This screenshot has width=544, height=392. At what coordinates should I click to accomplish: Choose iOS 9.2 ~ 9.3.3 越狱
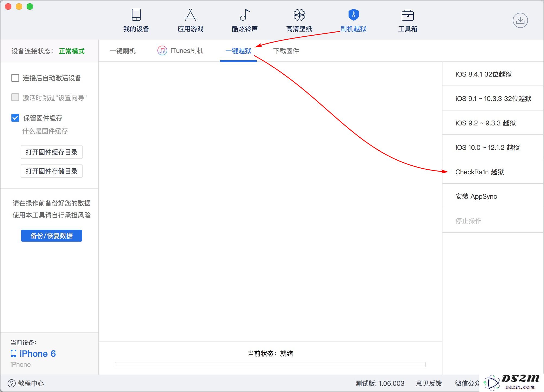(x=493, y=123)
